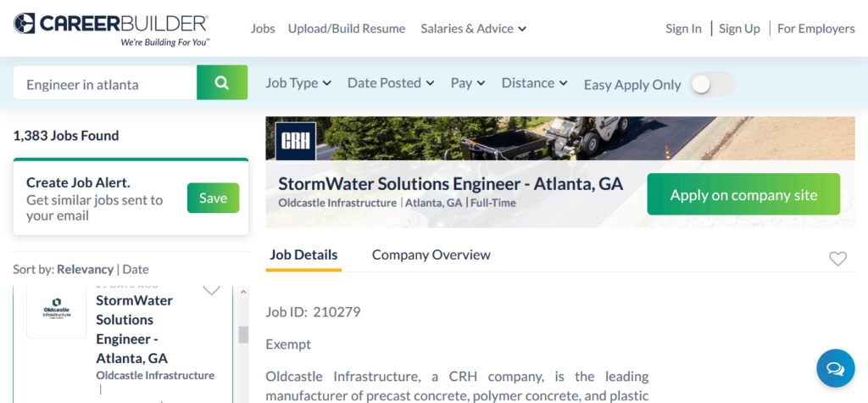Open the chat support bubble
The image size is (868, 403).
click(835, 368)
